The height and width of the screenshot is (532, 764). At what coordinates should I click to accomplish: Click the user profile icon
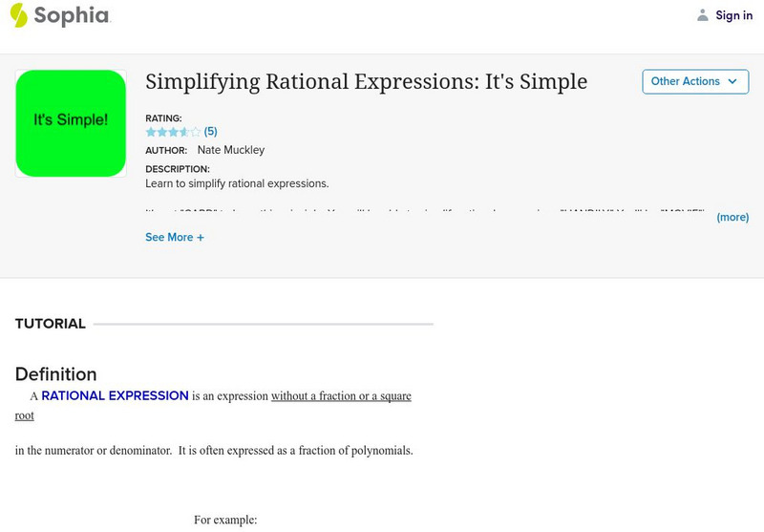tap(703, 15)
